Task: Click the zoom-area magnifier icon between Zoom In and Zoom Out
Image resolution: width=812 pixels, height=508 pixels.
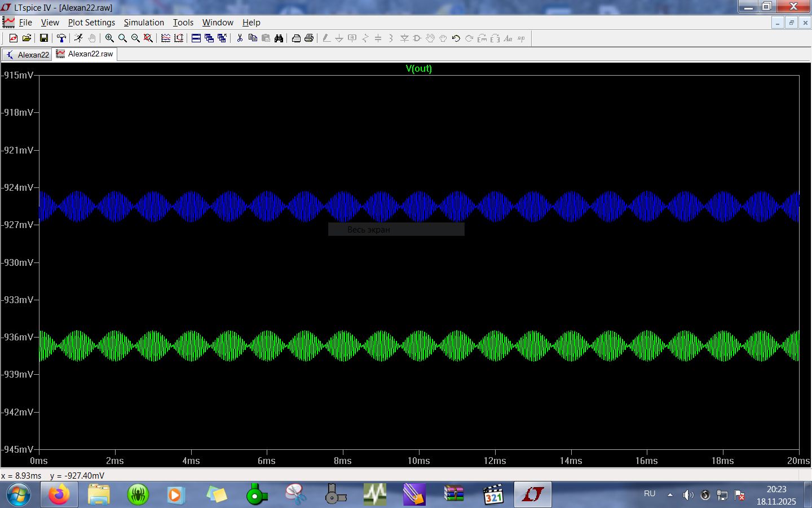Action: [x=122, y=38]
